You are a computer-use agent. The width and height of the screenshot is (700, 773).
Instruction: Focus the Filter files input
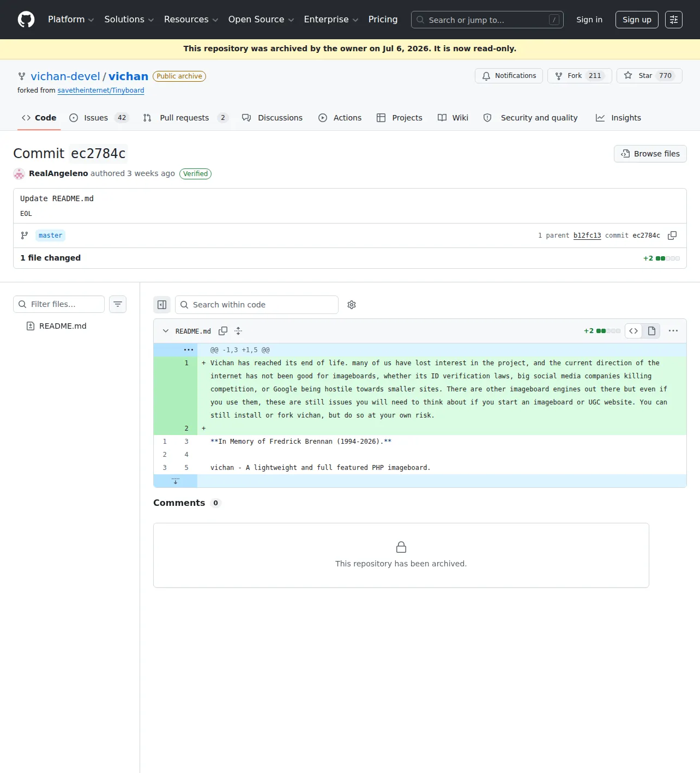tap(59, 304)
